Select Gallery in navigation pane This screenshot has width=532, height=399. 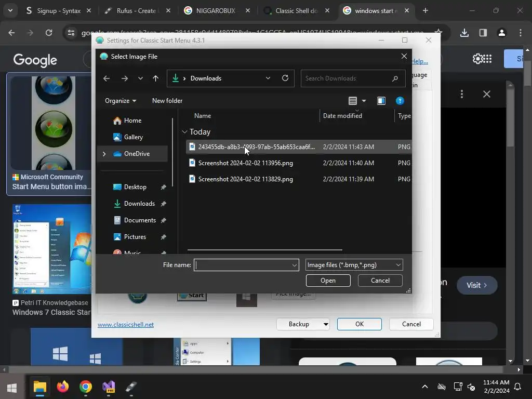click(x=133, y=137)
